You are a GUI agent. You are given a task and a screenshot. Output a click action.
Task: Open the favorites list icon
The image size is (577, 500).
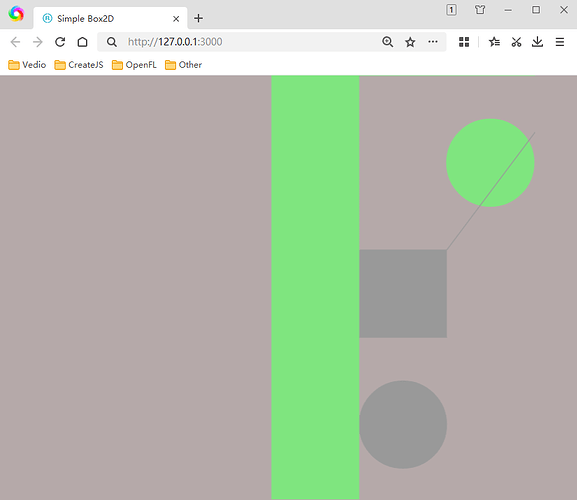(494, 42)
